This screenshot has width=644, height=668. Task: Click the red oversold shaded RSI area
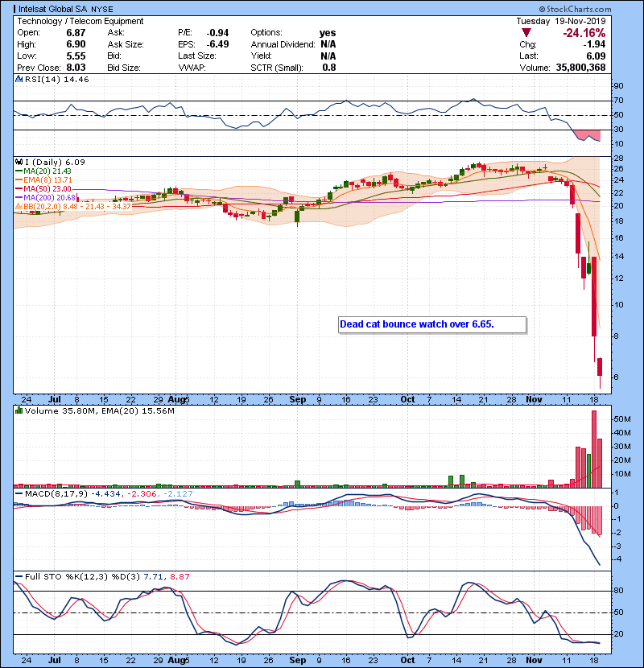(588, 134)
